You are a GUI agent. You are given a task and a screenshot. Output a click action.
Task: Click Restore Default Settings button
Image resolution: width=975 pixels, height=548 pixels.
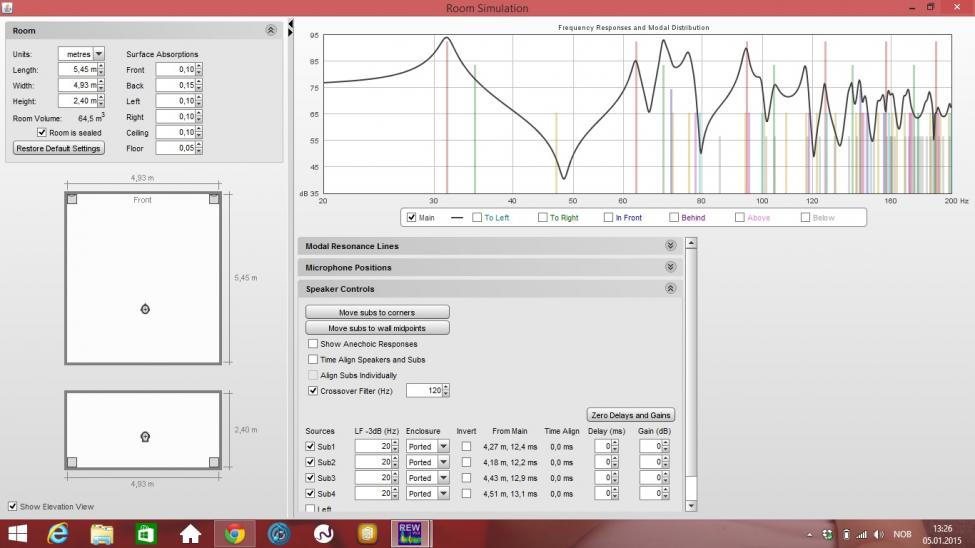coord(58,148)
